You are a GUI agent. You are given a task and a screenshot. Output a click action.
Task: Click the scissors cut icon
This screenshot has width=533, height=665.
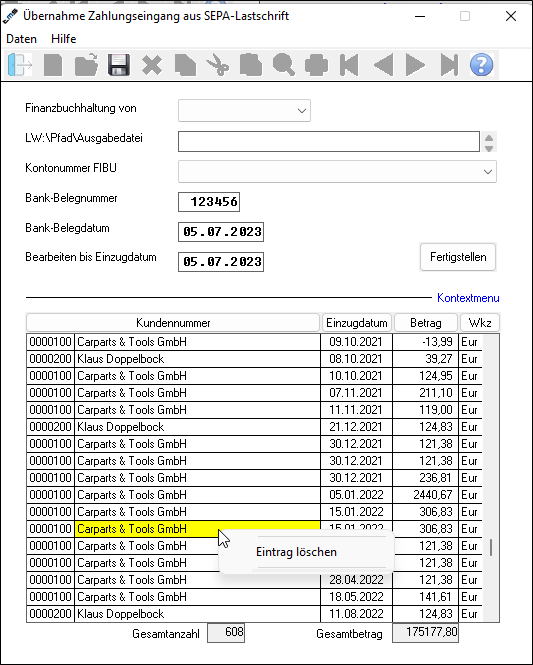[x=218, y=65]
